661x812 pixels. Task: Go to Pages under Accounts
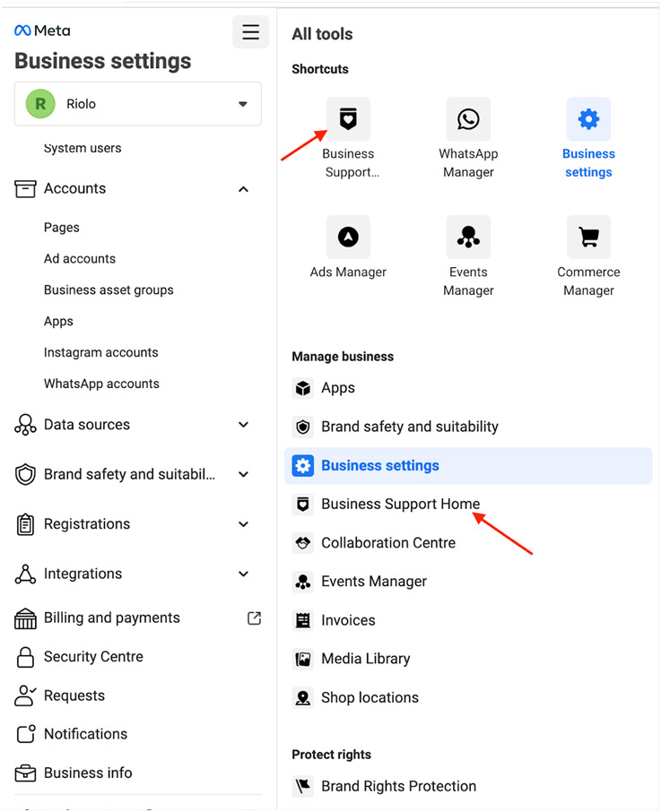coord(62,228)
